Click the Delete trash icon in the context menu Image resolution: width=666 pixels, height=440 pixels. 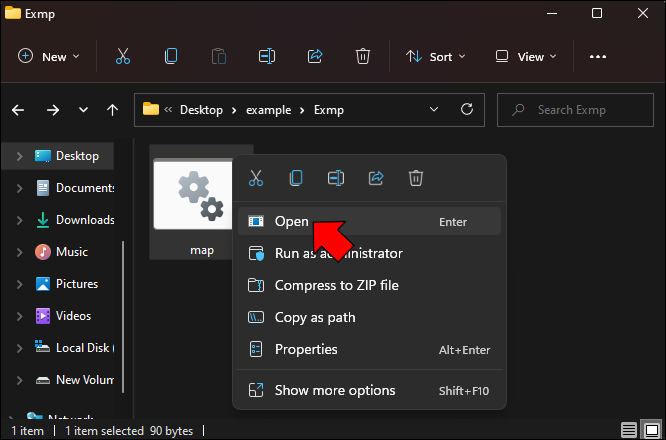[416, 178]
